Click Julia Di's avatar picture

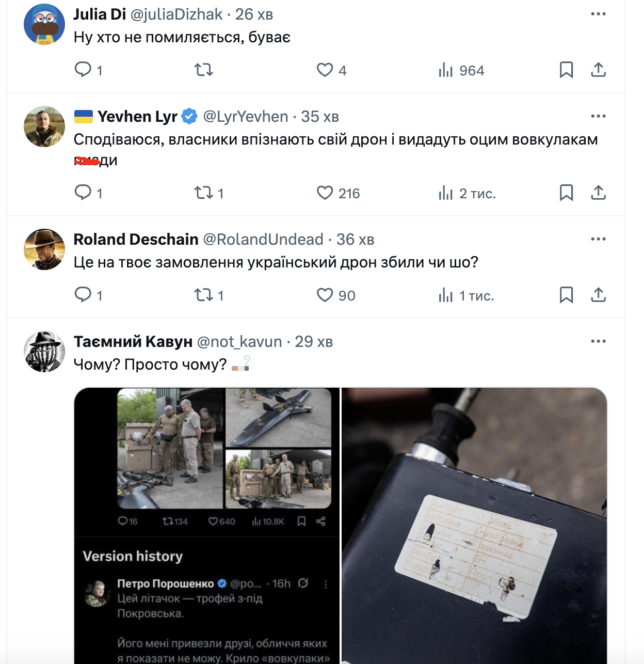point(44,24)
